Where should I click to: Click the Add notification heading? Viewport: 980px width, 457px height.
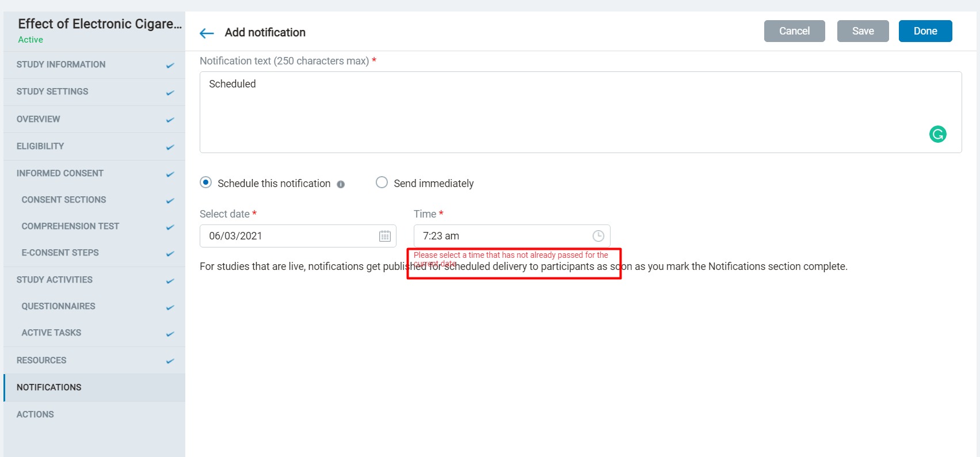265,33
